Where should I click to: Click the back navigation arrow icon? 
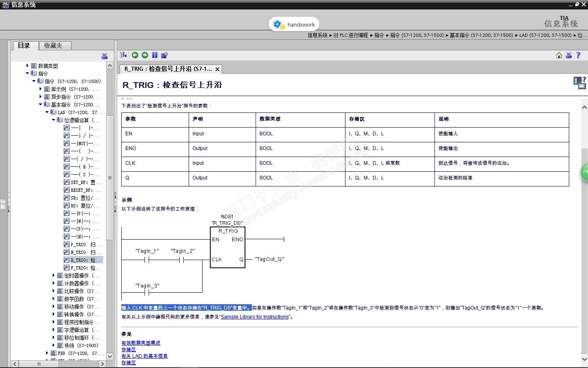135,55
